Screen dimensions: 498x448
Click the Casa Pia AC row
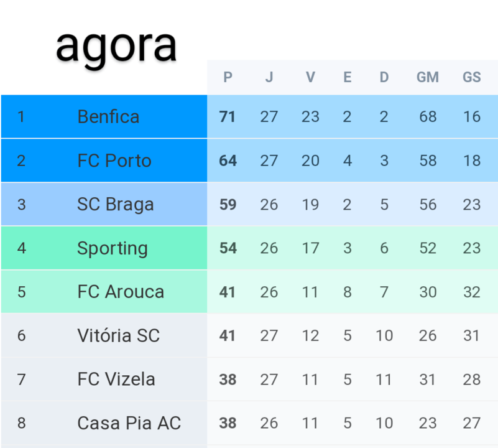[129, 423]
